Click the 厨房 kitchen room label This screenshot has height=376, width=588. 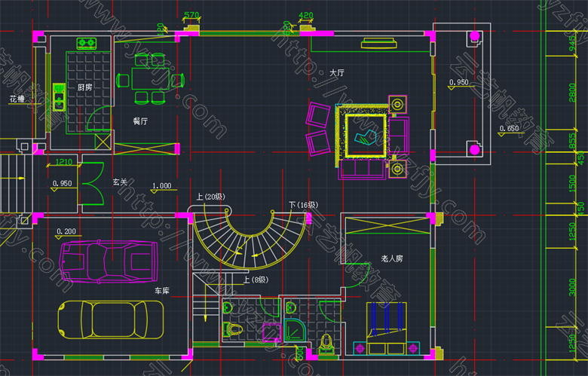85,87
